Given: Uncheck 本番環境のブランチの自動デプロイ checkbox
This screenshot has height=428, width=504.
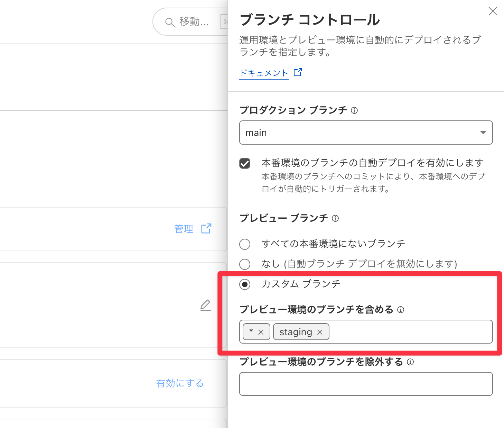Looking at the screenshot, I should tap(245, 163).
